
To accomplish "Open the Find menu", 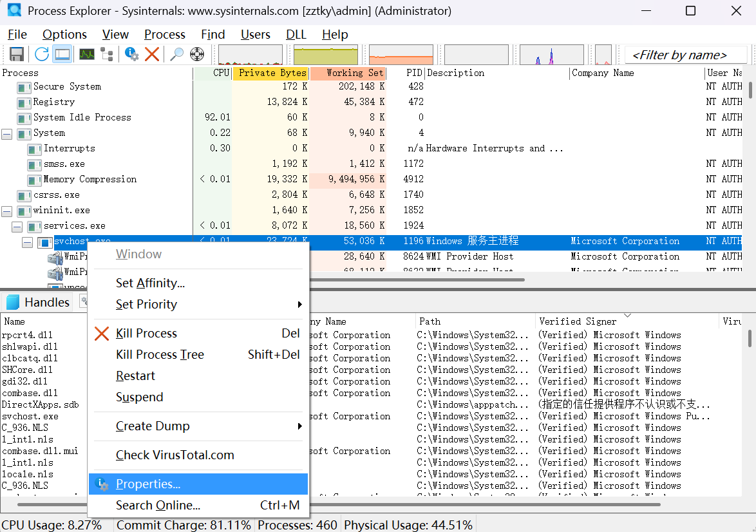I will [213, 34].
